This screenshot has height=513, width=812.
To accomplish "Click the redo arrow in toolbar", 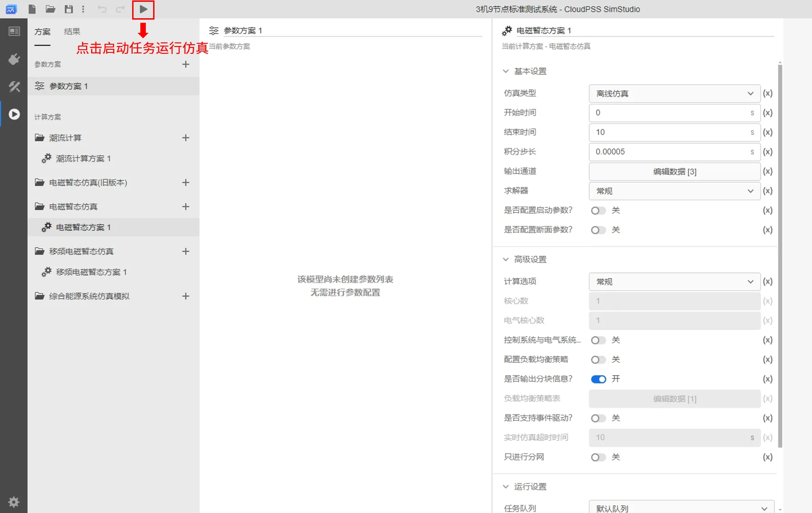I will click(120, 9).
